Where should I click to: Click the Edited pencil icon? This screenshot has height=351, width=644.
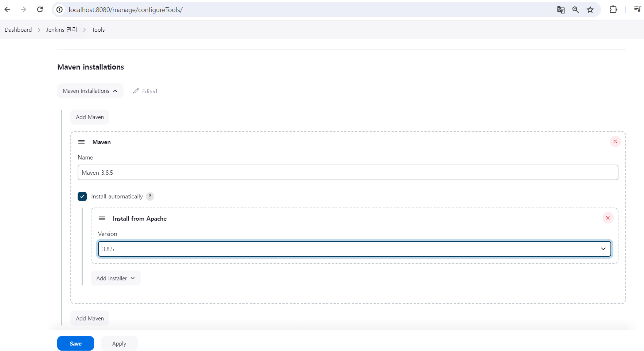(x=136, y=91)
